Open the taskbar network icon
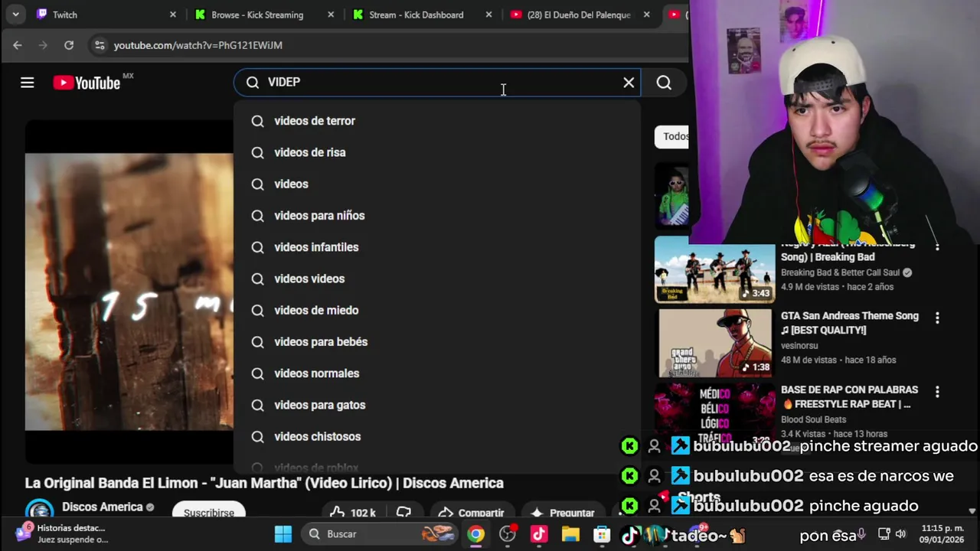 pos(884,534)
